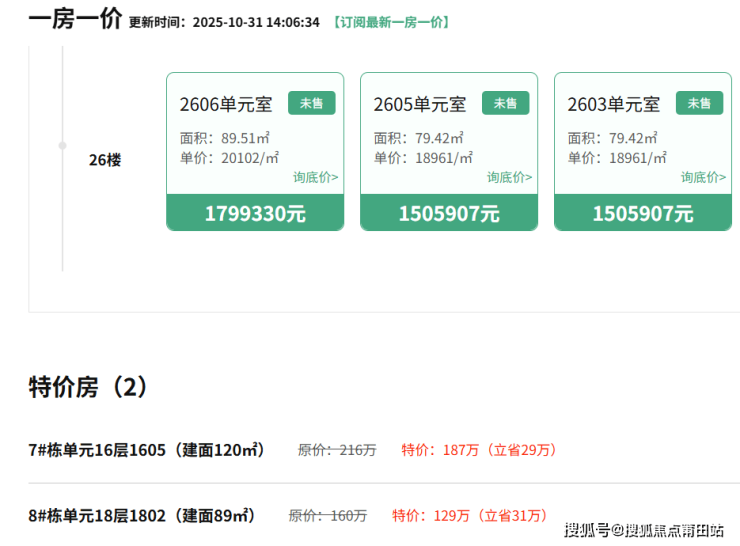Image resolution: width=740 pixels, height=546 pixels.
Task: Click 未售 badge on the 2606单元室 card
Action: click(312, 103)
